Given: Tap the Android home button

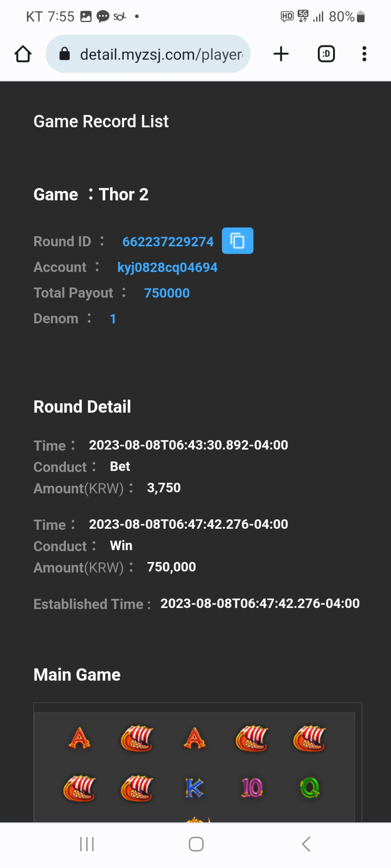Looking at the screenshot, I should click(x=196, y=844).
